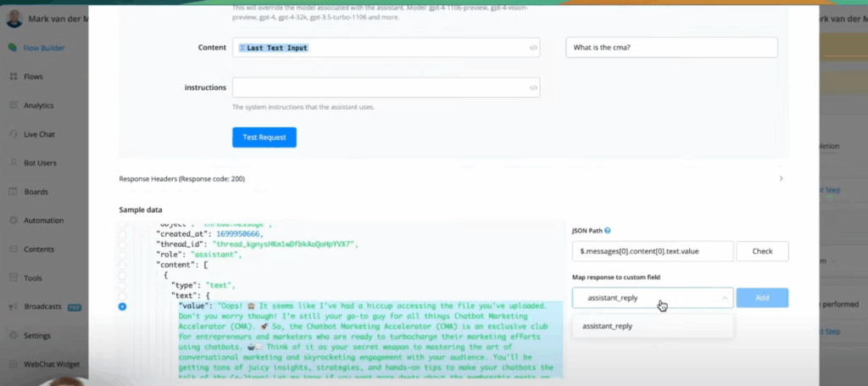This screenshot has width=868, height=386.
Task: Click the Check button for JSON Path
Action: pyautogui.click(x=762, y=251)
